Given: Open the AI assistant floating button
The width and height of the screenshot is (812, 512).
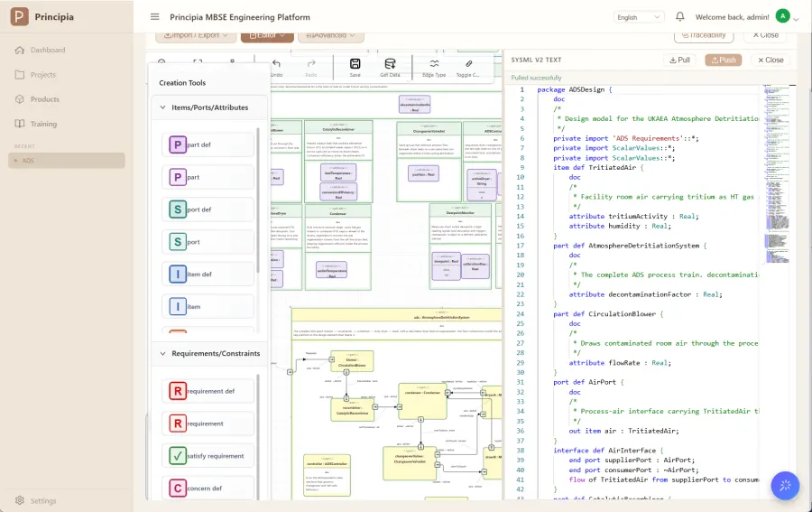Looking at the screenshot, I should 785,486.
